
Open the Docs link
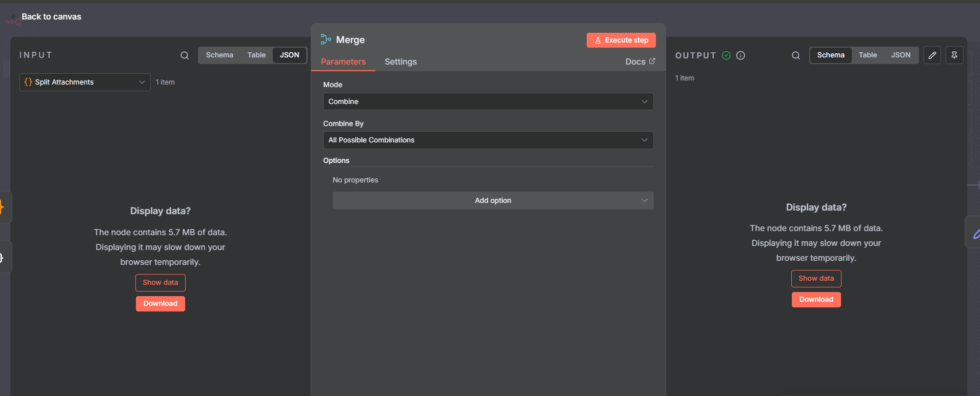[x=640, y=61]
